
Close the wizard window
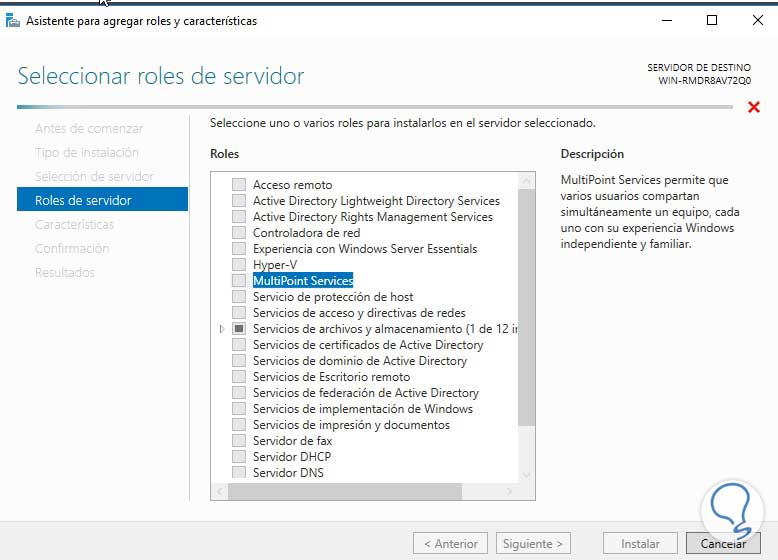point(758,20)
